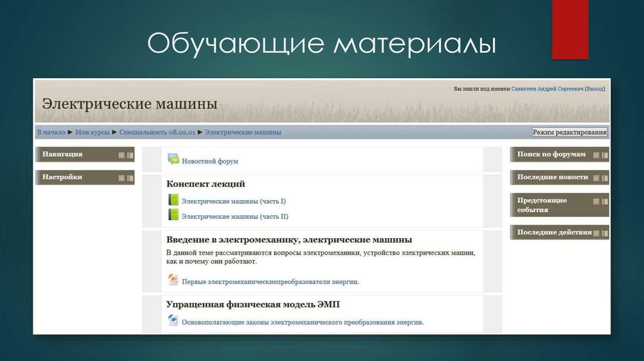Image resolution: width=644 pixels, height=361 pixels.
Task: Dock the Настройки block with its dock icon
Action: 130,178
